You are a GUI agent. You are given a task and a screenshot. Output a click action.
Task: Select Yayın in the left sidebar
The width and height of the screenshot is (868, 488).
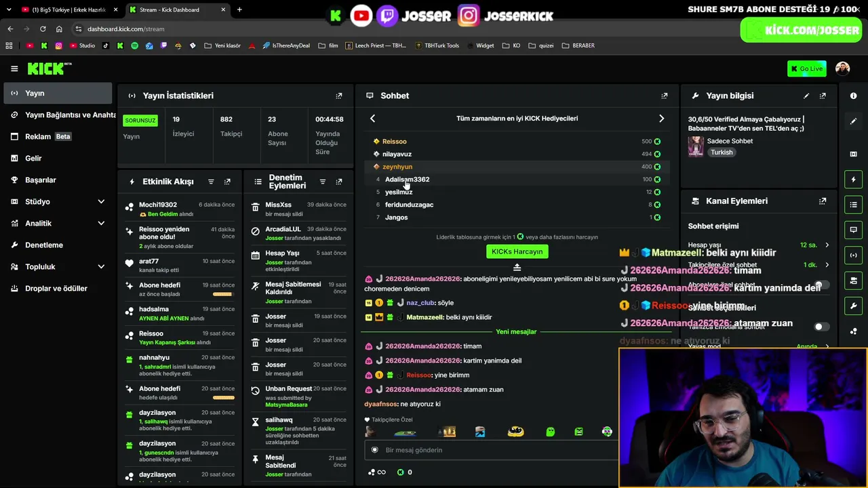tap(58, 93)
